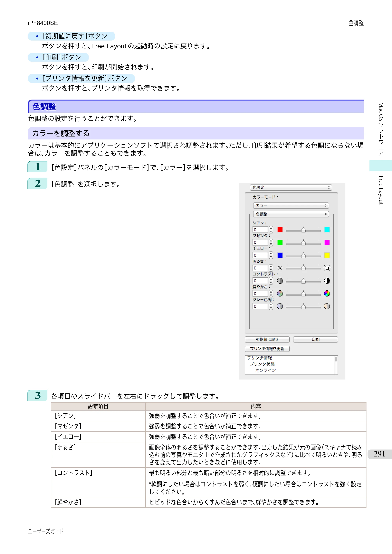The image size is (392, 554).
Task: Click the bright sun icon for 明るさ
Action: (327, 268)
